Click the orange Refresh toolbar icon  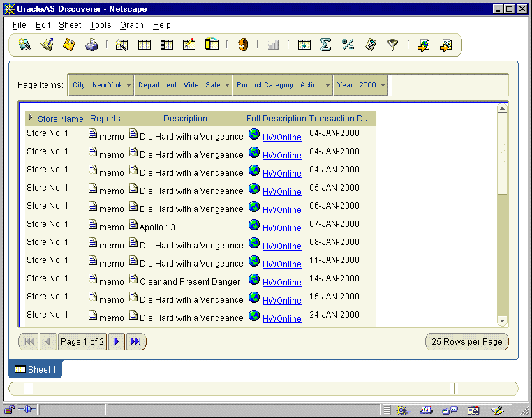[x=243, y=45]
